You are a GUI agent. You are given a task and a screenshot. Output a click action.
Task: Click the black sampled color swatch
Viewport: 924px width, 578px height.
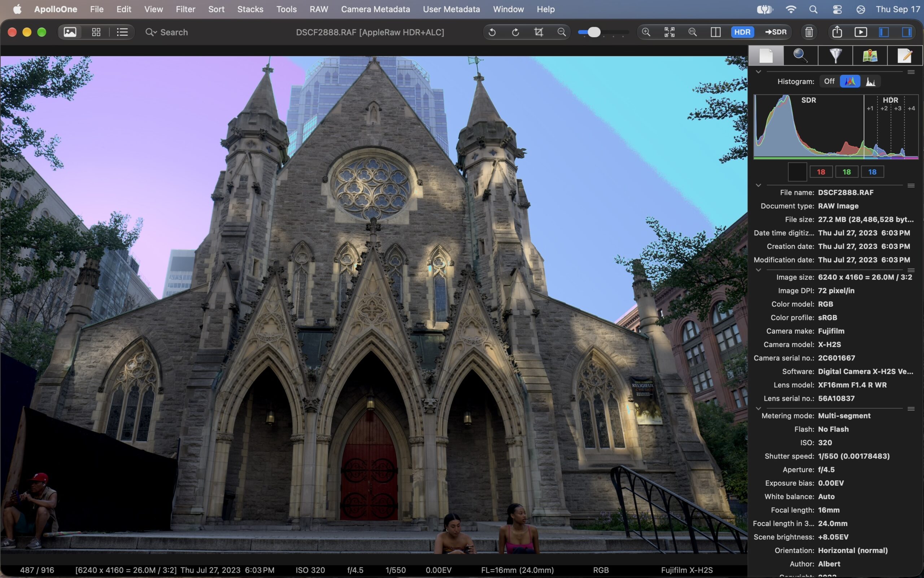797,172
